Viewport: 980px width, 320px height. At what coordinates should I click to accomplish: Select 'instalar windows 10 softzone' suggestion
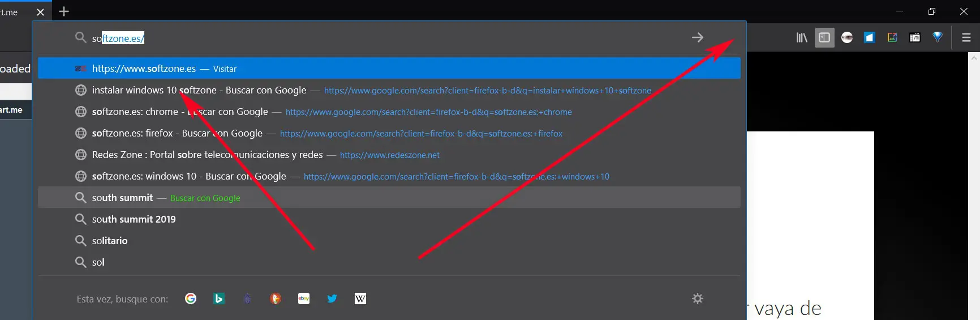tap(389, 90)
